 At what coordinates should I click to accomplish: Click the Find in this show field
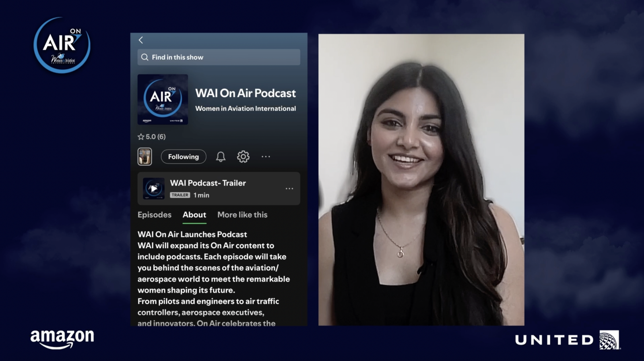[x=221, y=57]
